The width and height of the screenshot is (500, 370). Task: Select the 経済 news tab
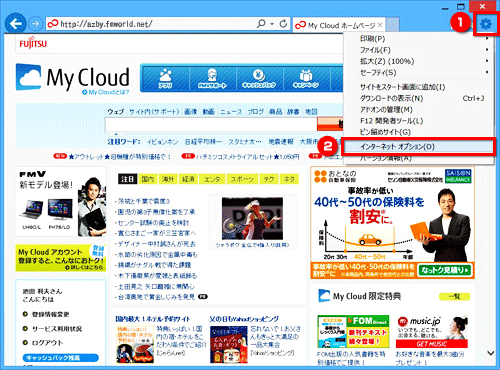pos(188,179)
